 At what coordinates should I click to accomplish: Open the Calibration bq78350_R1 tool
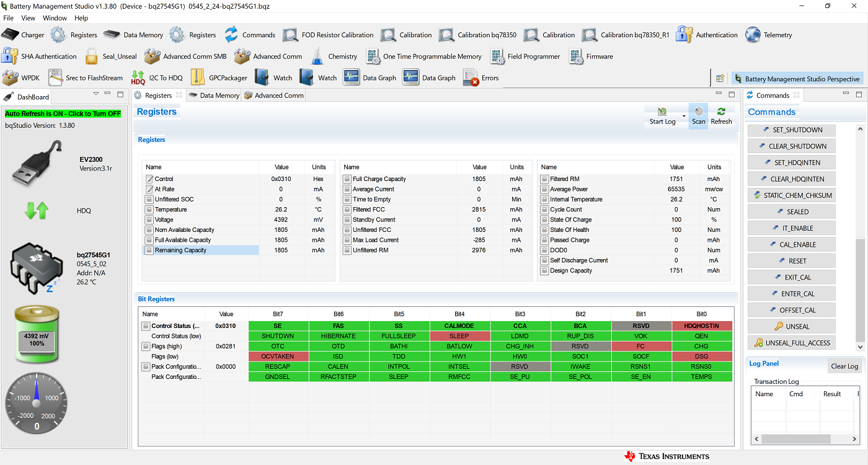click(x=626, y=35)
